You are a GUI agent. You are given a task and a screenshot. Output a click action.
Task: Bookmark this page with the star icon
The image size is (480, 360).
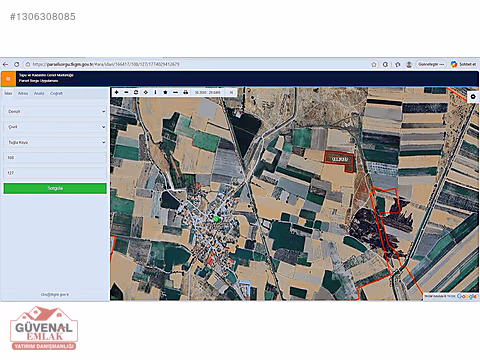[374, 64]
